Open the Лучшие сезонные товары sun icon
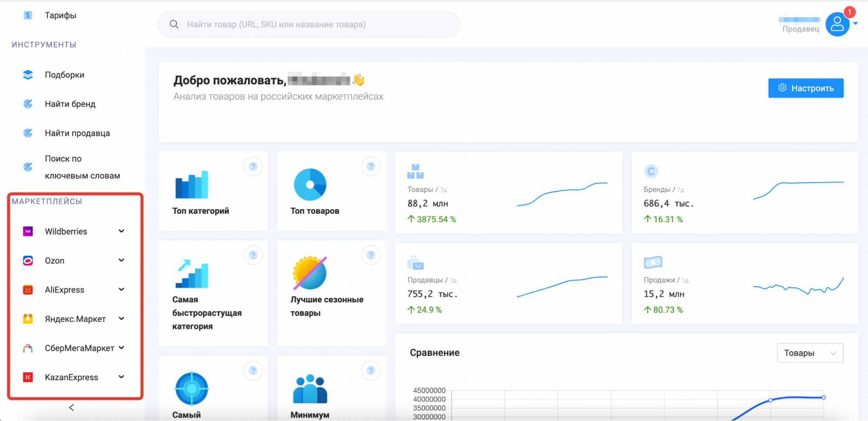Image resolution: width=868 pixels, height=421 pixels. pos(310,273)
